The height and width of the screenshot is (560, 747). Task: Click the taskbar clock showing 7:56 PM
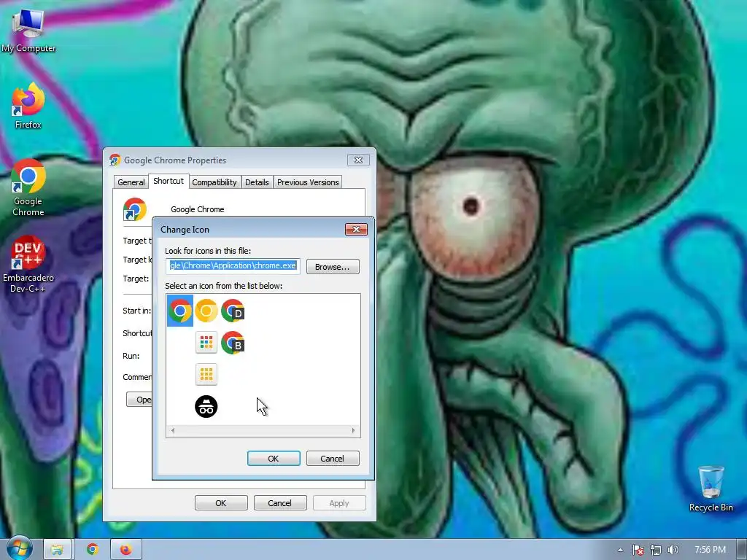tap(710, 550)
